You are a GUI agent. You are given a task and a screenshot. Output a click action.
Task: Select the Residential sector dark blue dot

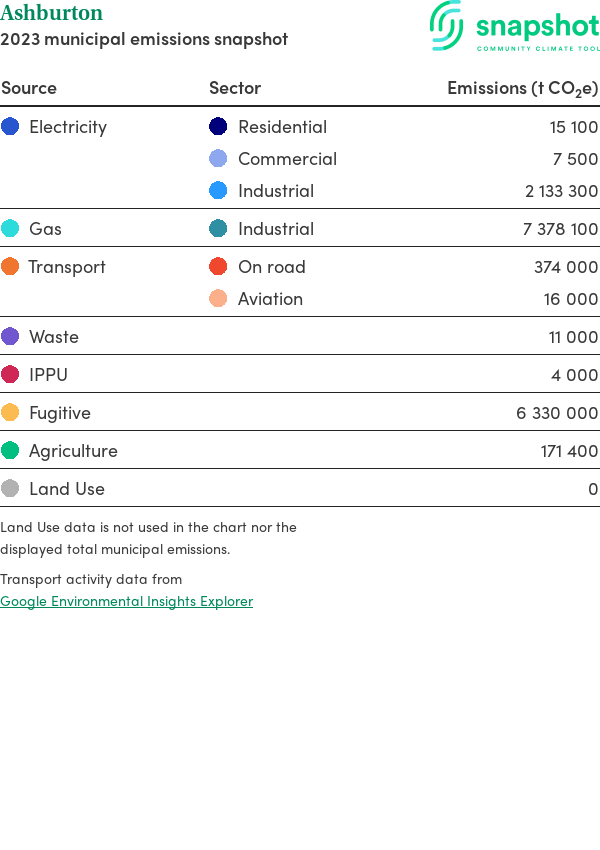(218, 127)
